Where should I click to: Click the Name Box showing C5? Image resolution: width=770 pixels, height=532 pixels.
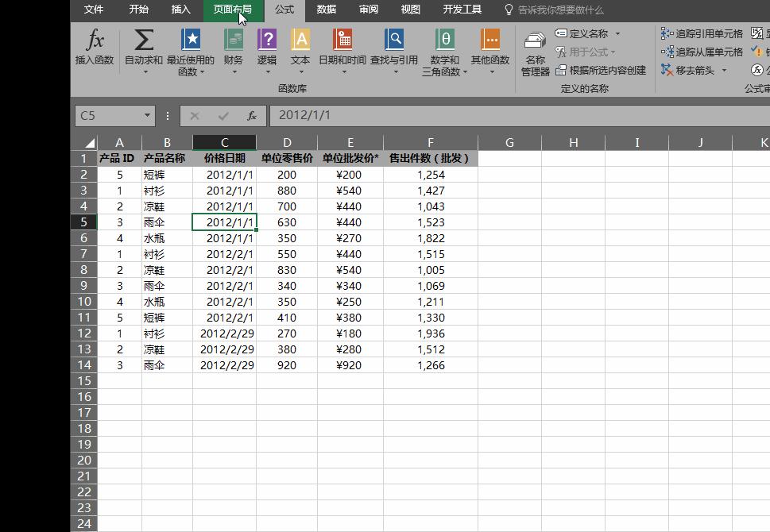(109, 116)
